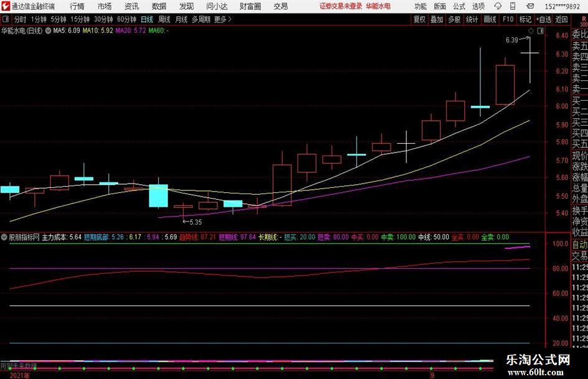Switch to 月线 monthly tab
Screen dimensions: 588x379
(x=182, y=19)
